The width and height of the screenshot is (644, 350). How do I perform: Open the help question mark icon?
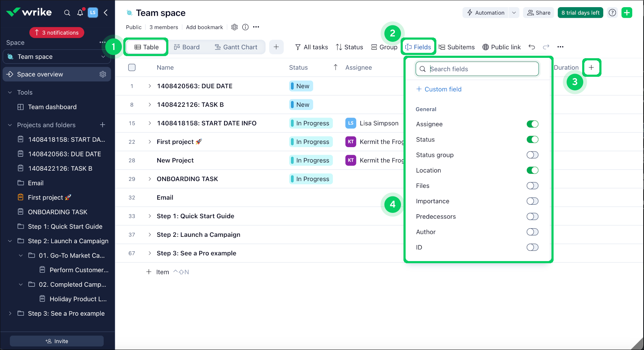(612, 13)
